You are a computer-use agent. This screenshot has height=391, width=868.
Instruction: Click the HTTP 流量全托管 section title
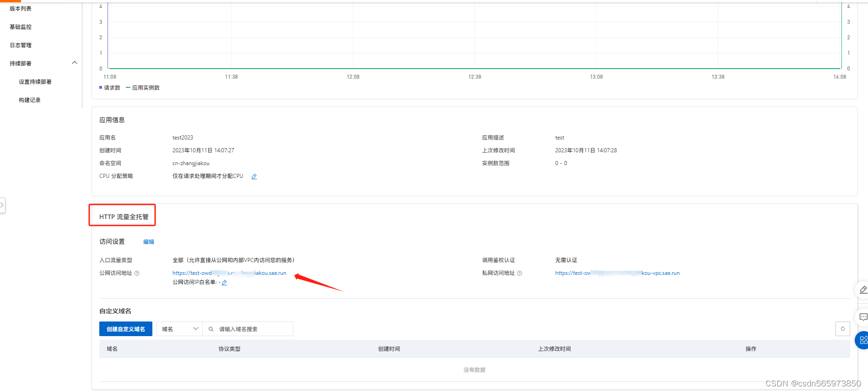tap(124, 217)
